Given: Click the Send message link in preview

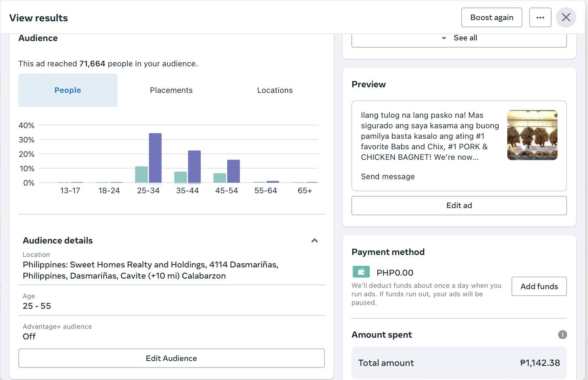Looking at the screenshot, I should coord(388,177).
